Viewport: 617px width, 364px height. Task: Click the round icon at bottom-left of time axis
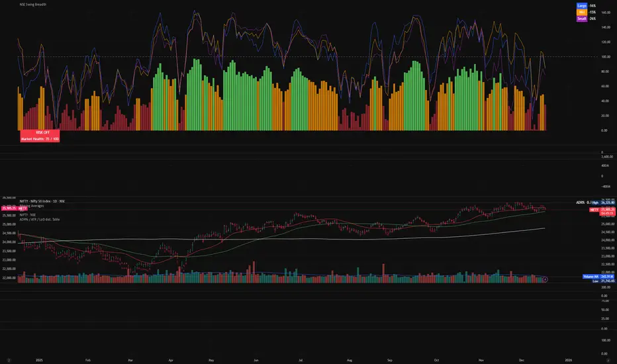[9, 360]
